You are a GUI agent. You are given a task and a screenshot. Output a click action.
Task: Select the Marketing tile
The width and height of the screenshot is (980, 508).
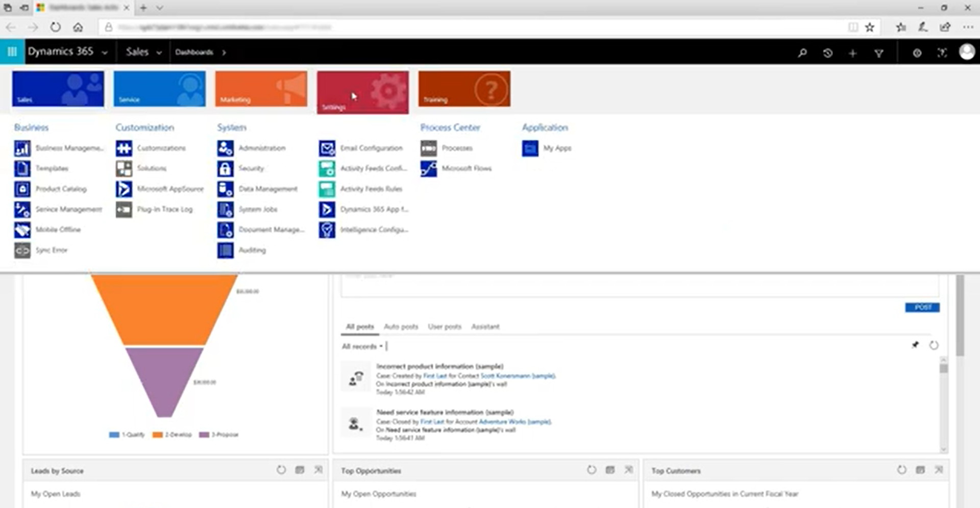(261, 89)
